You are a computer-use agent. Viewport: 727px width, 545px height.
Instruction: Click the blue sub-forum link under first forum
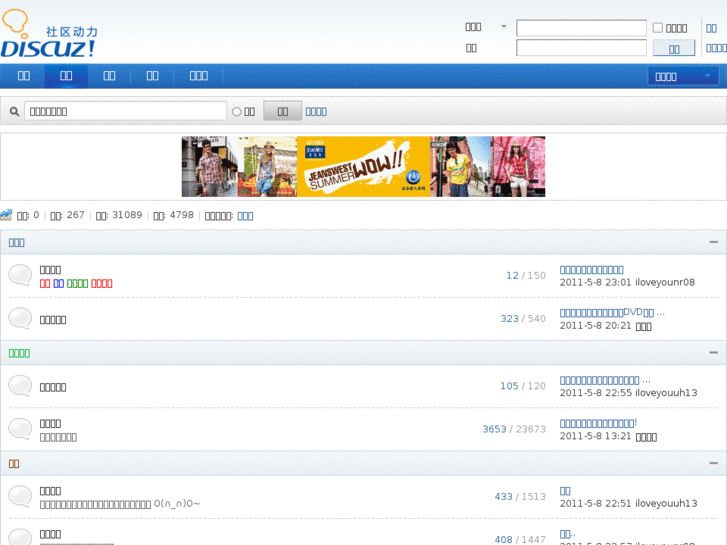tap(58, 283)
